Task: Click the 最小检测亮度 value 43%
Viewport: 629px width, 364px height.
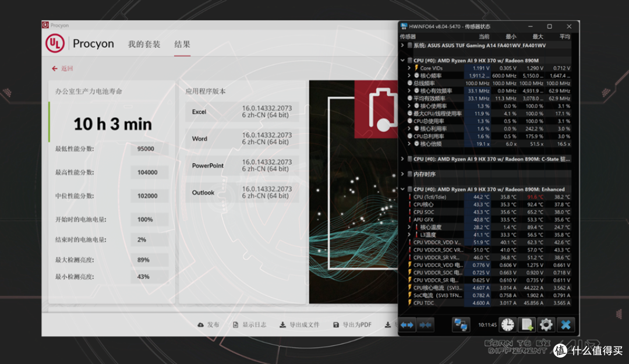Action: point(149,277)
